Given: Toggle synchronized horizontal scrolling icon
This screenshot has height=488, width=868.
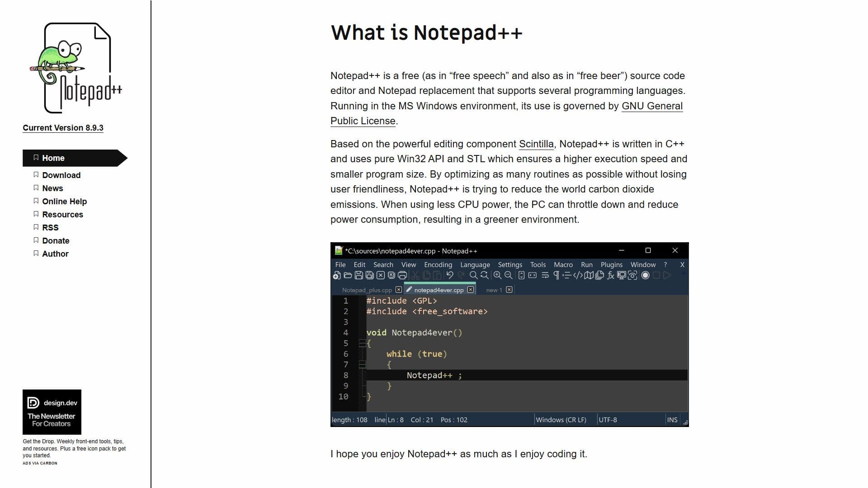Looking at the screenshot, I should coord(533,275).
